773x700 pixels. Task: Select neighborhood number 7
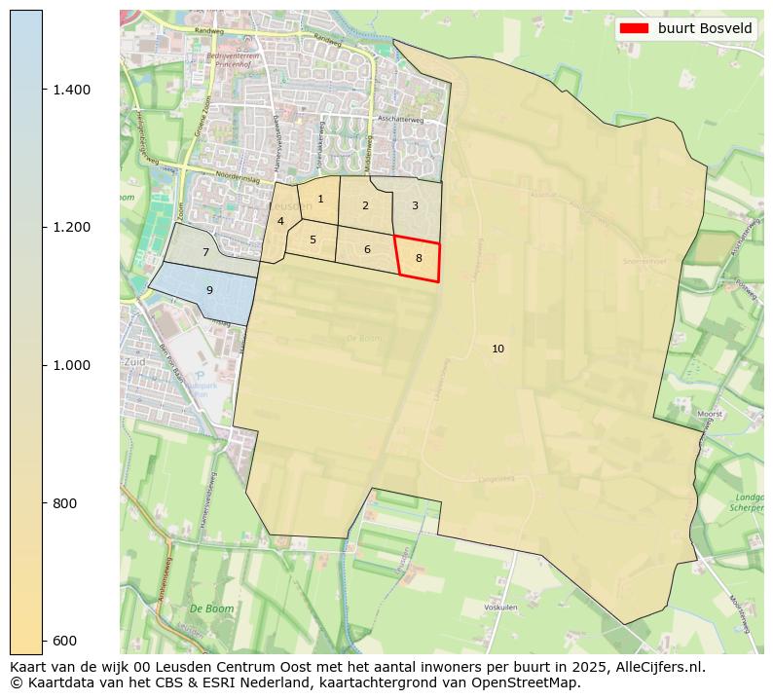[205, 252]
